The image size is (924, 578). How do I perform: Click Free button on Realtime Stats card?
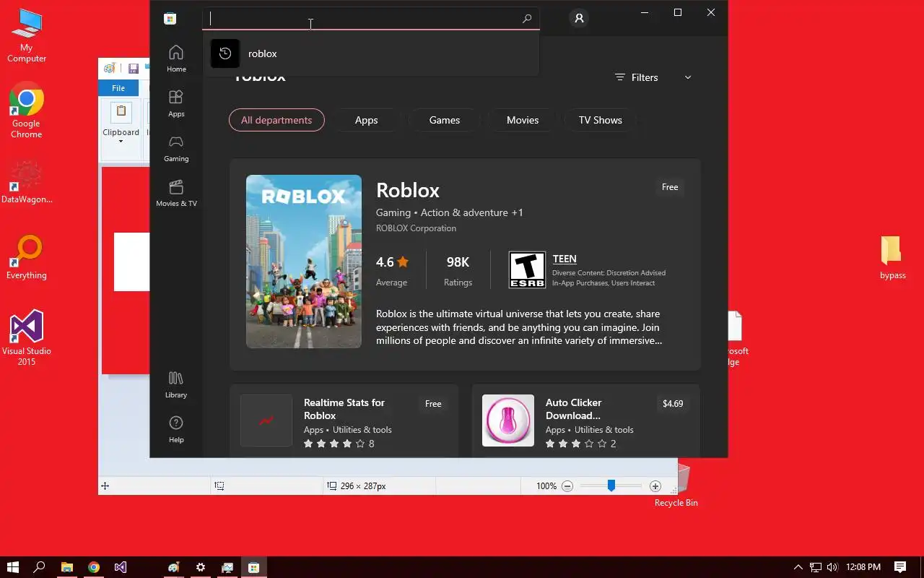tap(433, 404)
